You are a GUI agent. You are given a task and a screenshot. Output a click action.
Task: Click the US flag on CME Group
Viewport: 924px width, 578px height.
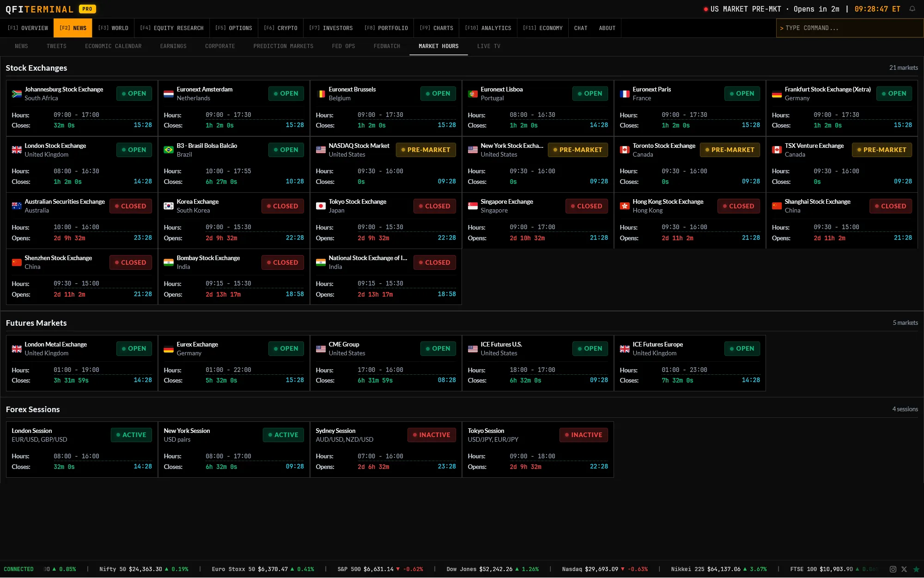point(321,349)
